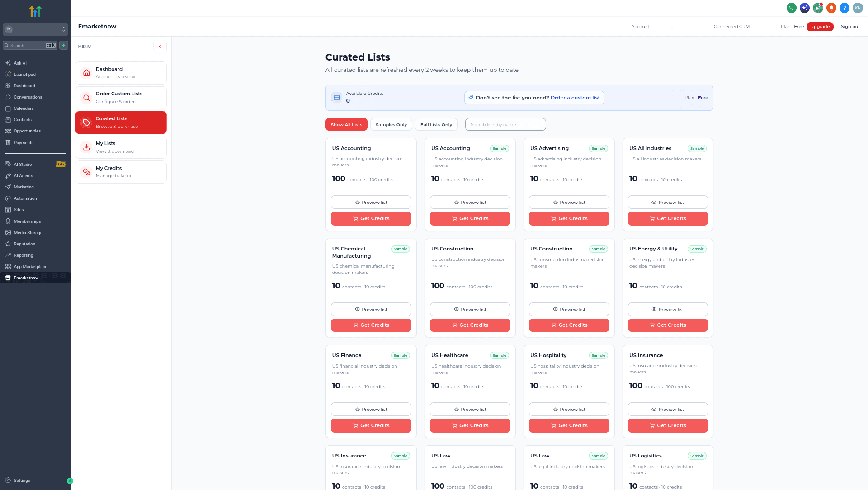Follow the Order a custom list link

[x=575, y=98]
